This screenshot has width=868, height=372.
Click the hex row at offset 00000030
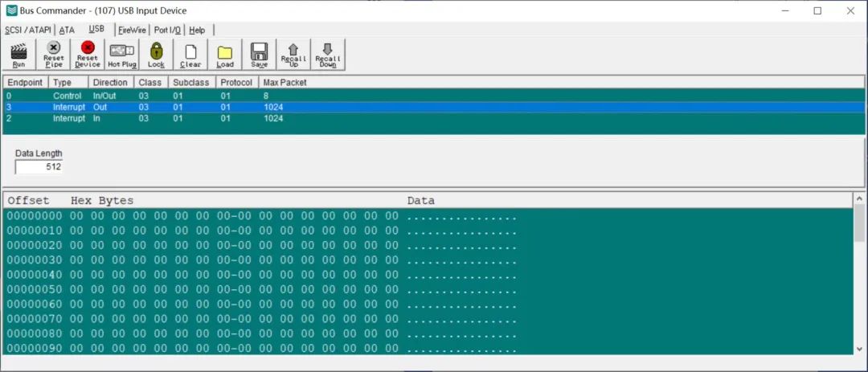click(x=428, y=260)
